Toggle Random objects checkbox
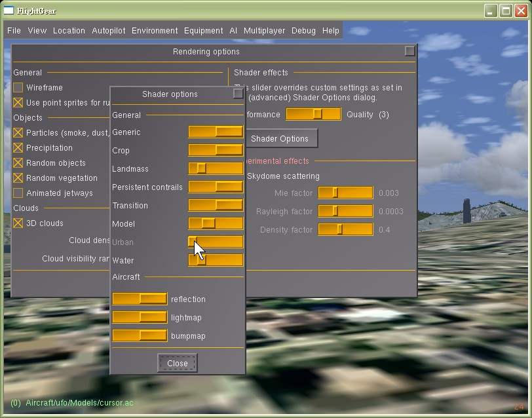 point(18,163)
